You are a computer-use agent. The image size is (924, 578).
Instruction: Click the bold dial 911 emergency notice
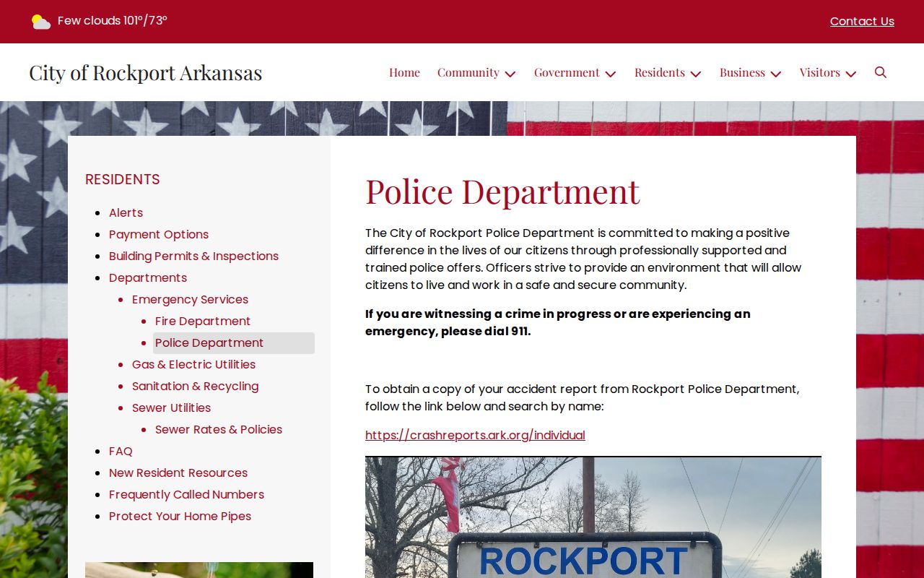tap(558, 322)
